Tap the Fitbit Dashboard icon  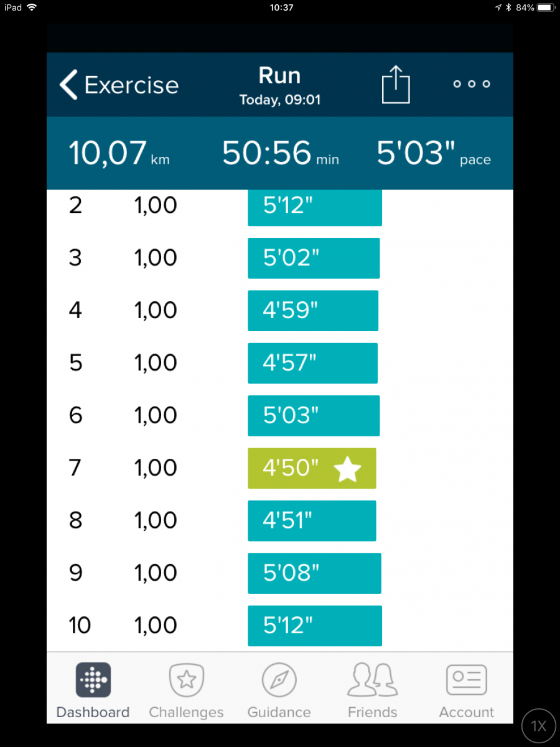click(x=93, y=680)
